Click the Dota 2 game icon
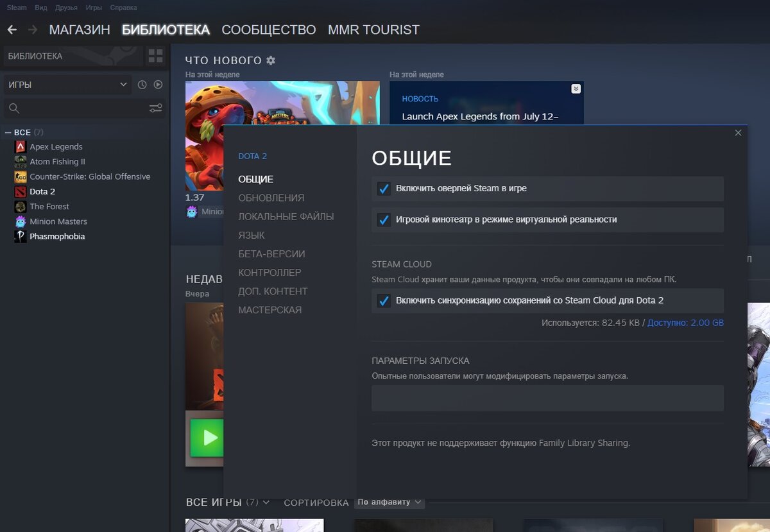The height and width of the screenshot is (532, 770). click(x=20, y=192)
